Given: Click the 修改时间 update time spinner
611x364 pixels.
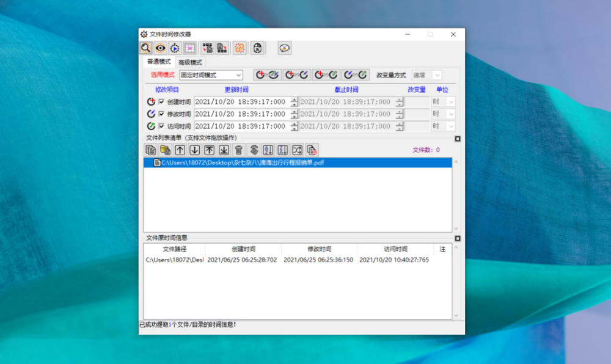Looking at the screenshot, I should [295, 114].
